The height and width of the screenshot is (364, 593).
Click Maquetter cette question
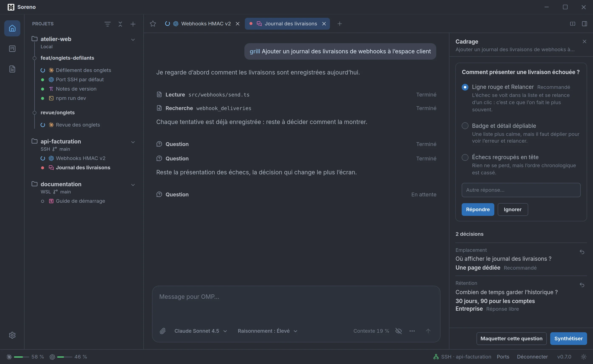pos(511,338)
